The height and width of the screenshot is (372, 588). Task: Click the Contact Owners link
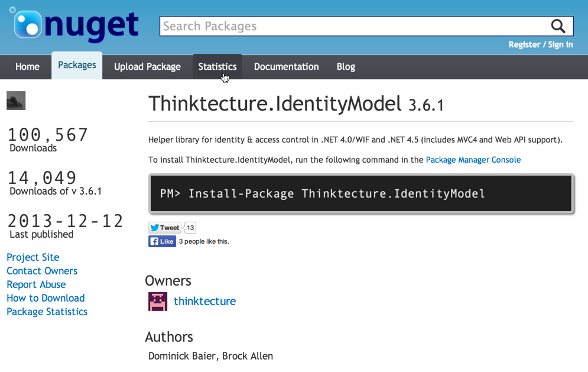(42, 271)
